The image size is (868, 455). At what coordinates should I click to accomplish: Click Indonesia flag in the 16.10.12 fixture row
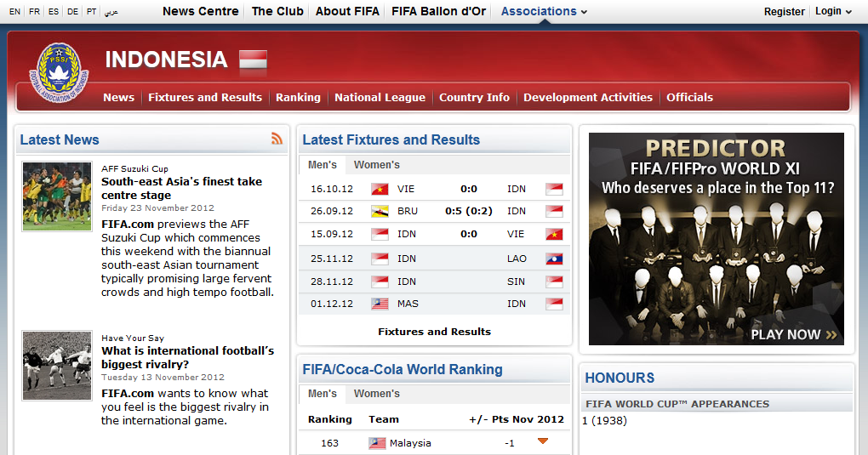coord(554,190)
